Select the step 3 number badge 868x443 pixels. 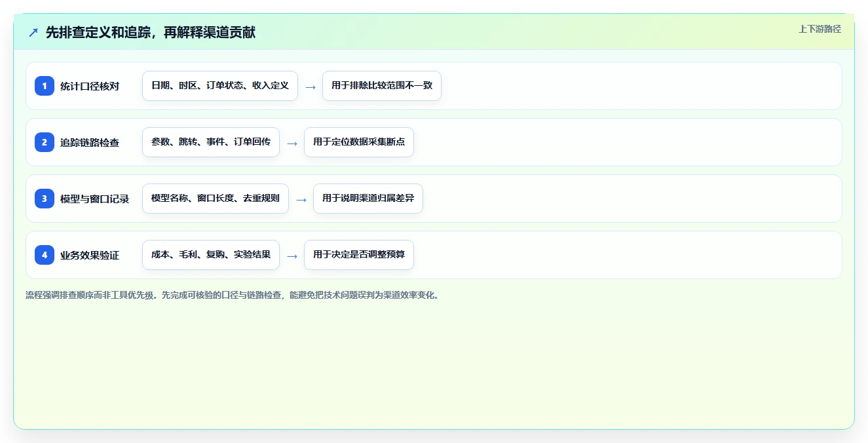pyautogui.click(x=45, y=199)
